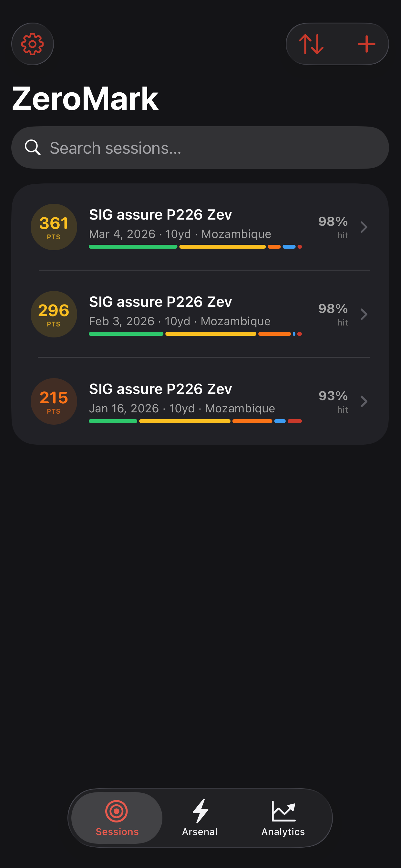401x868 pixels.
Task: Tap the 215 PTS score badge
Action: [x=54, y=401]
